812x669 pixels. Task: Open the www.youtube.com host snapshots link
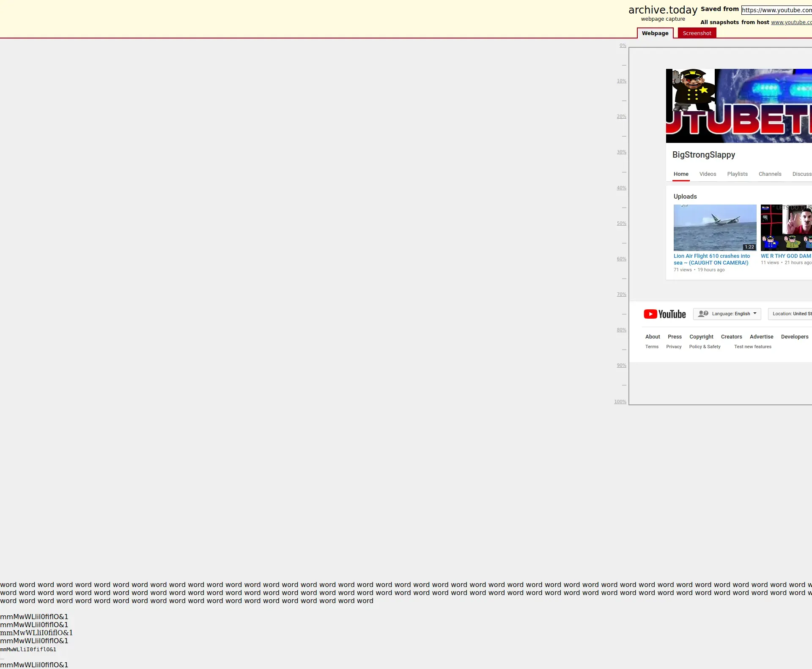(791, 22)
